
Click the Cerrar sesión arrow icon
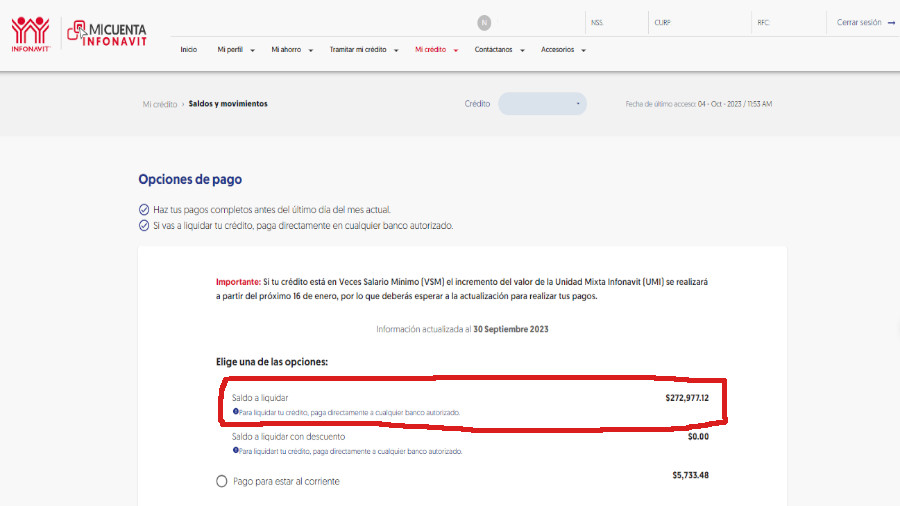(x=891, y=22)
